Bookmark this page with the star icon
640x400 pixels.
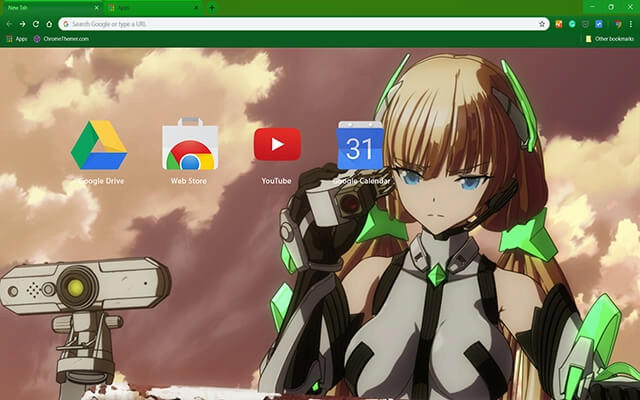coord(542,24)
